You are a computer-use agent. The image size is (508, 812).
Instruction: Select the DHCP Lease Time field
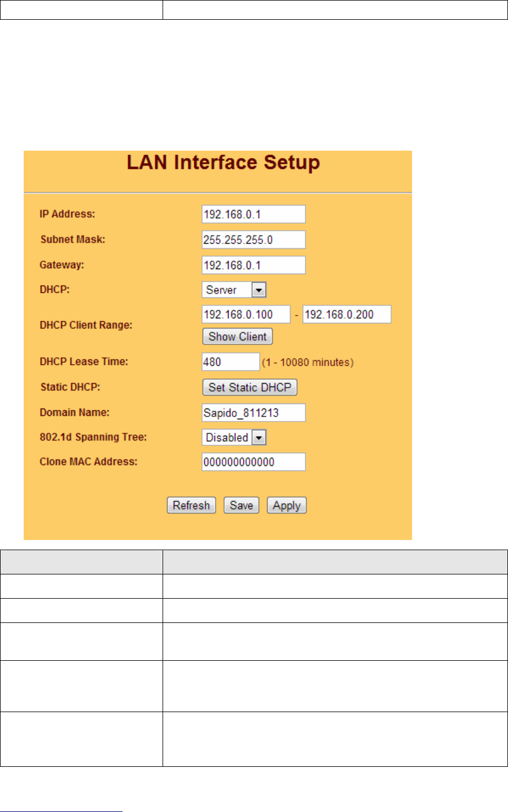pyautogui.click(x=231, y=362)
